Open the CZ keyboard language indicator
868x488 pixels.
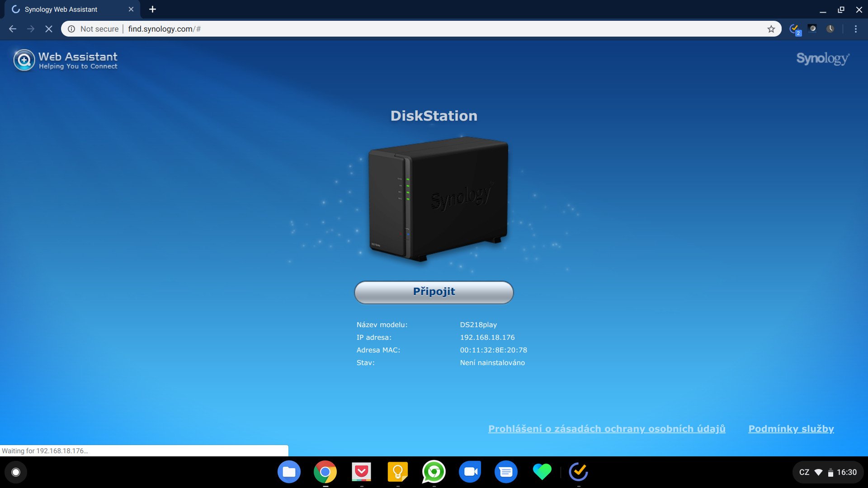(x=804, y=472)
